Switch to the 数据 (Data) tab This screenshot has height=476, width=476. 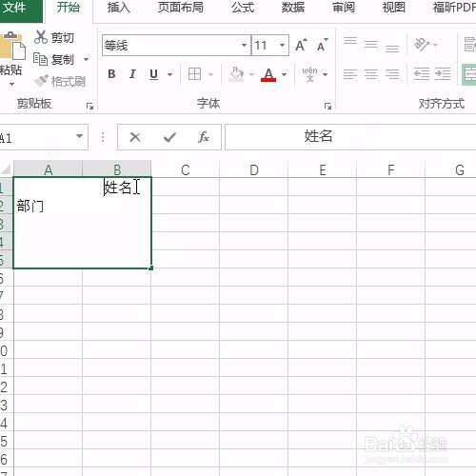[293, 8]
